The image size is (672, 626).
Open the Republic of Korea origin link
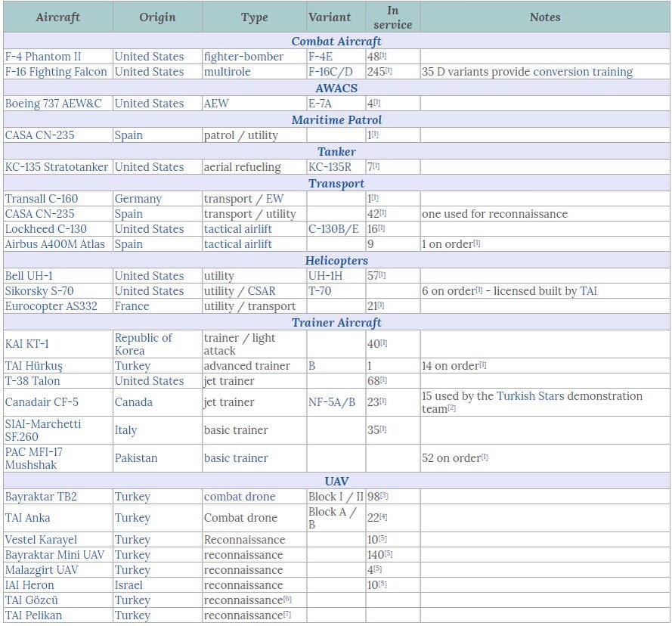click(x=143, y=344)
